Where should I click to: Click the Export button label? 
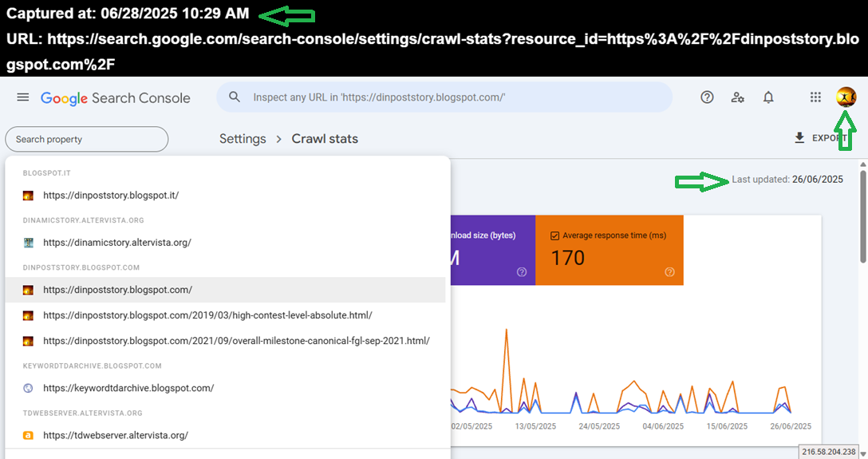(x=829, y=138)
